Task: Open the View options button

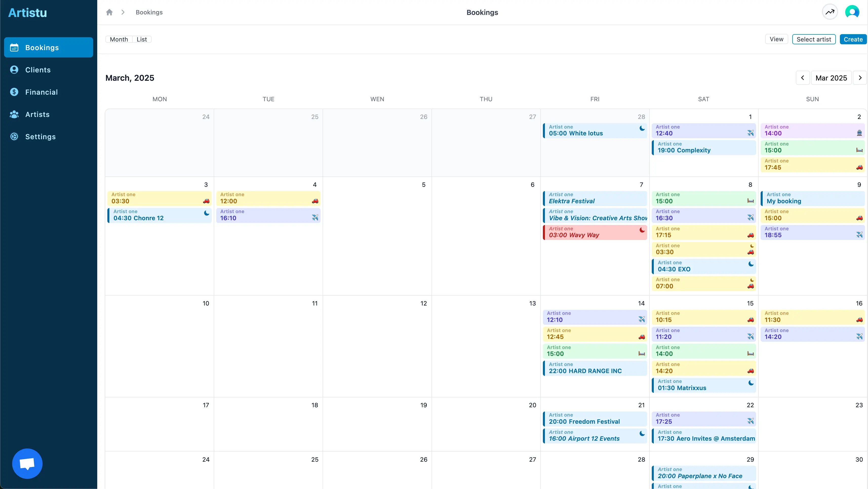Action: (x=776, y=39)
